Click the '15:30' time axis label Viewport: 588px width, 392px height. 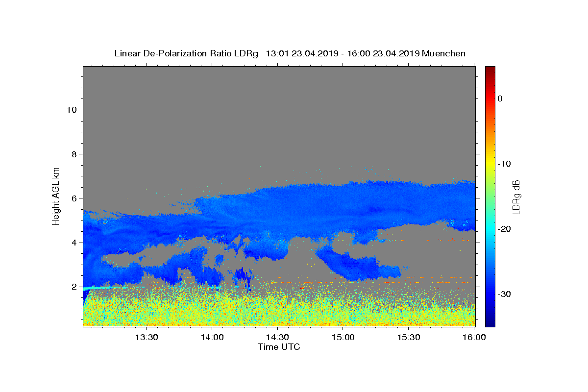tap(409, 337)
